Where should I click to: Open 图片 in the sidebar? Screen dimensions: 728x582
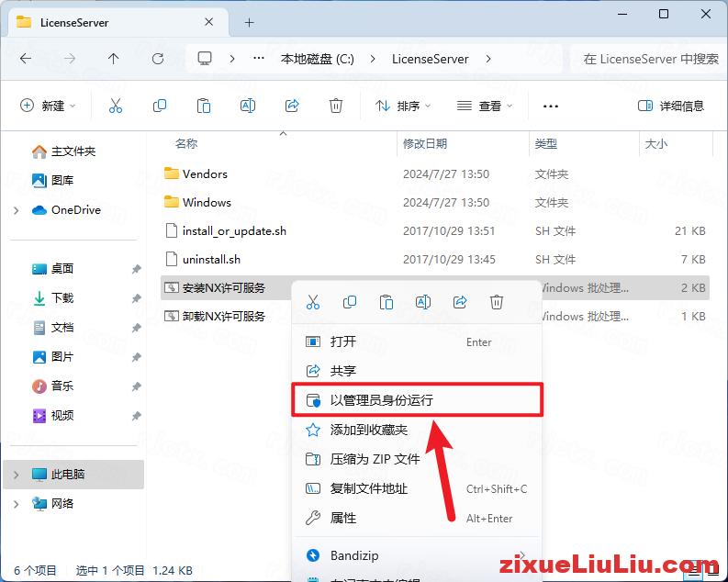[52, 357]
